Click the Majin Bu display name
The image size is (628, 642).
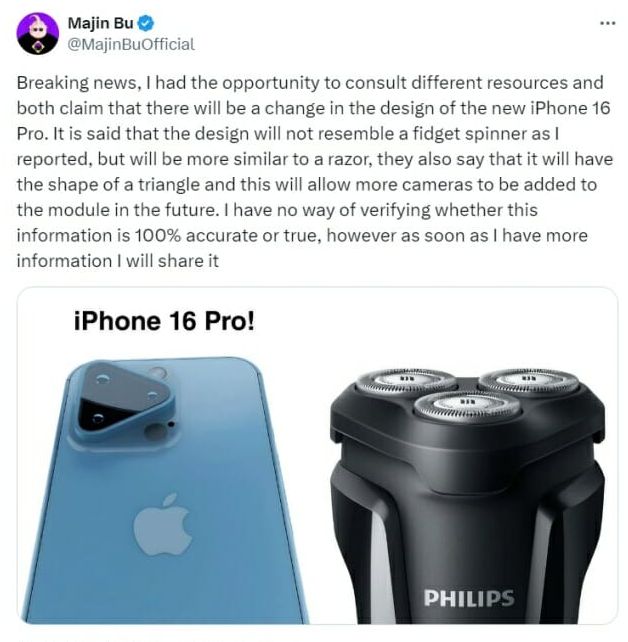[x=100, y=23]
